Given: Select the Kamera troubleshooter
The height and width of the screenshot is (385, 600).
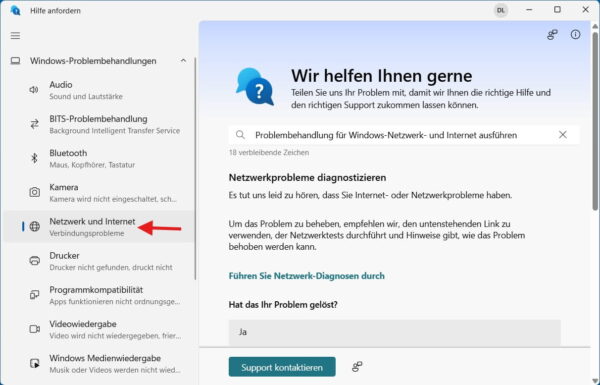Looking at the screenshot, I should click(x=99, y=192).
